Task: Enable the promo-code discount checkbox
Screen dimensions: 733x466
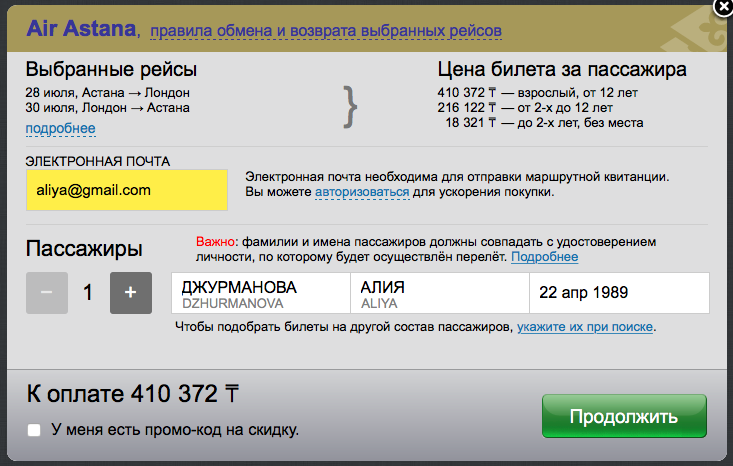Action: 34,430
